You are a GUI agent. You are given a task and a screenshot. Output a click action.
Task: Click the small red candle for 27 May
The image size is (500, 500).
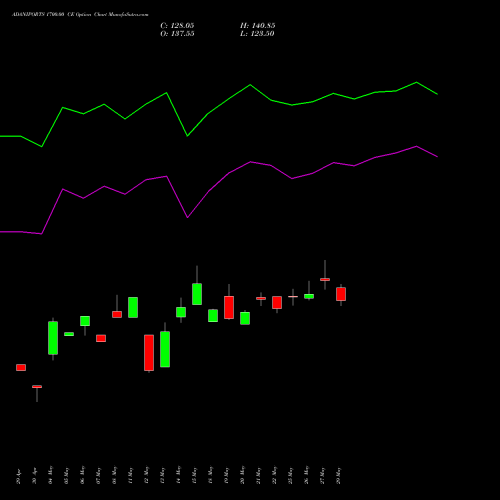pos(325,279)
